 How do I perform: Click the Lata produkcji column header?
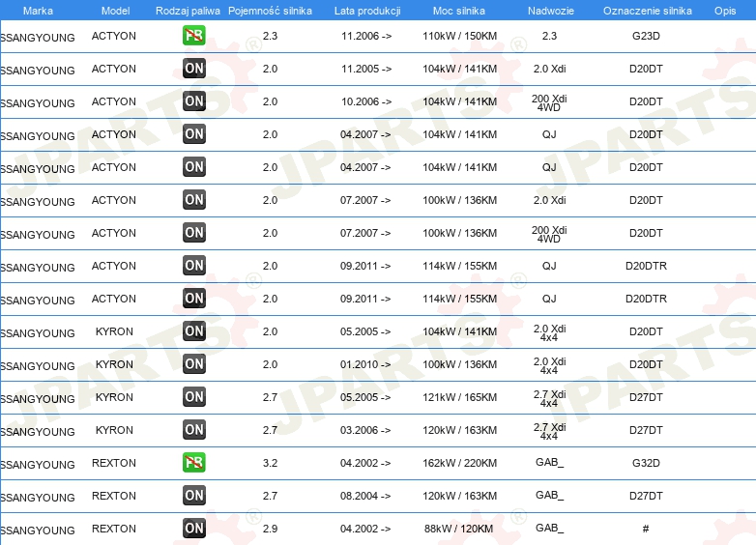click(x=366, y=11)
